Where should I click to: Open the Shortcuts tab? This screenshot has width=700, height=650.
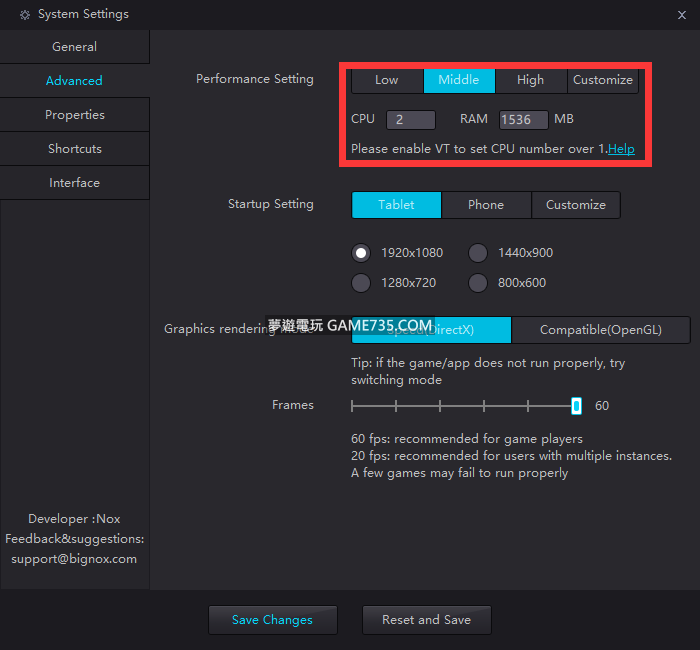coord(75,149)
